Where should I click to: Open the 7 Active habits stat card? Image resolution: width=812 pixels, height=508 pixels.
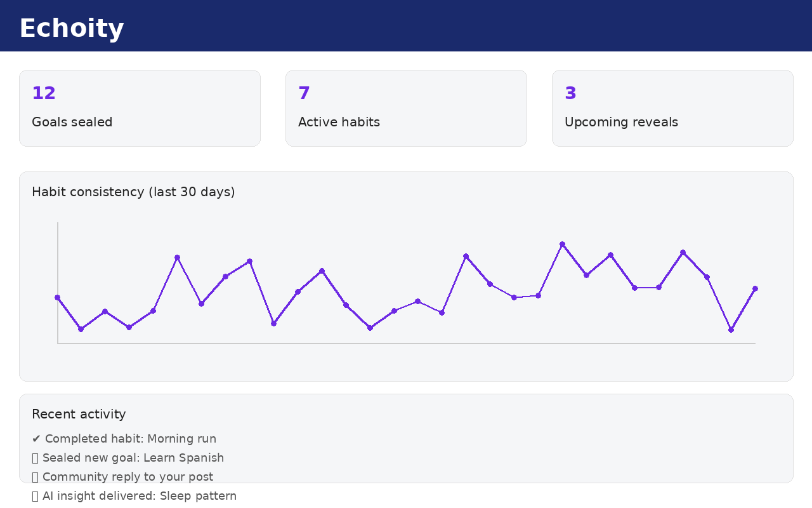pyautogui.click(x=406, y=108)
